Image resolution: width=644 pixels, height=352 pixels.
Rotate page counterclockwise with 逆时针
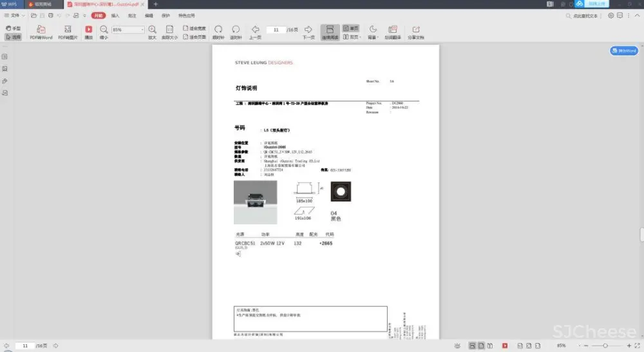coord(236,30)
